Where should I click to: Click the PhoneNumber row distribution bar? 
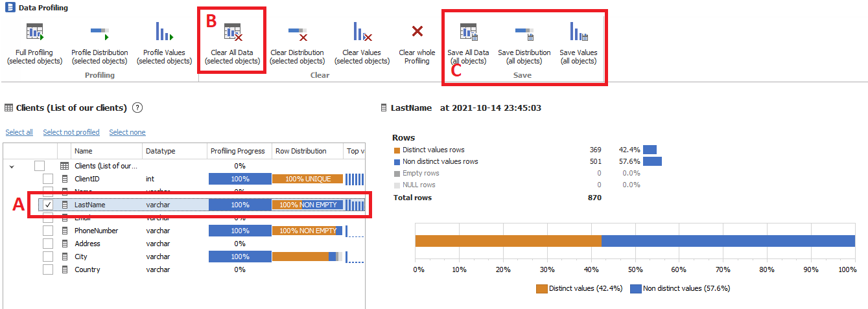(x=307, y=231)
